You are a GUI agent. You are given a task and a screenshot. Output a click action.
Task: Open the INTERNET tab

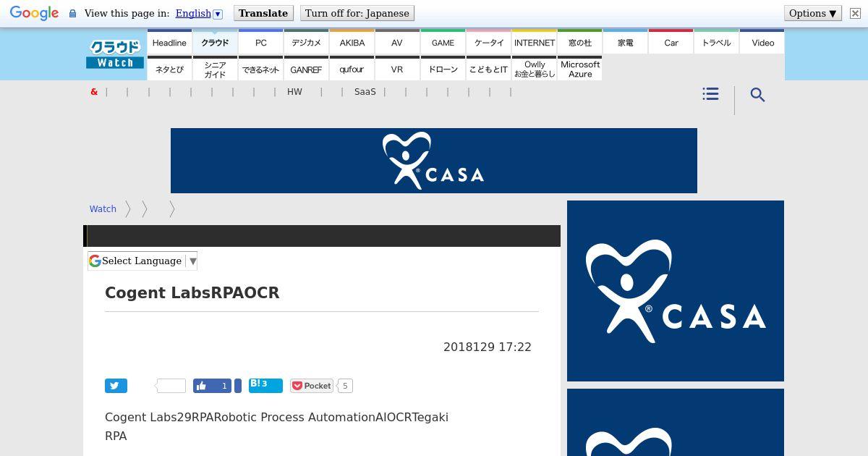[535, 43]
